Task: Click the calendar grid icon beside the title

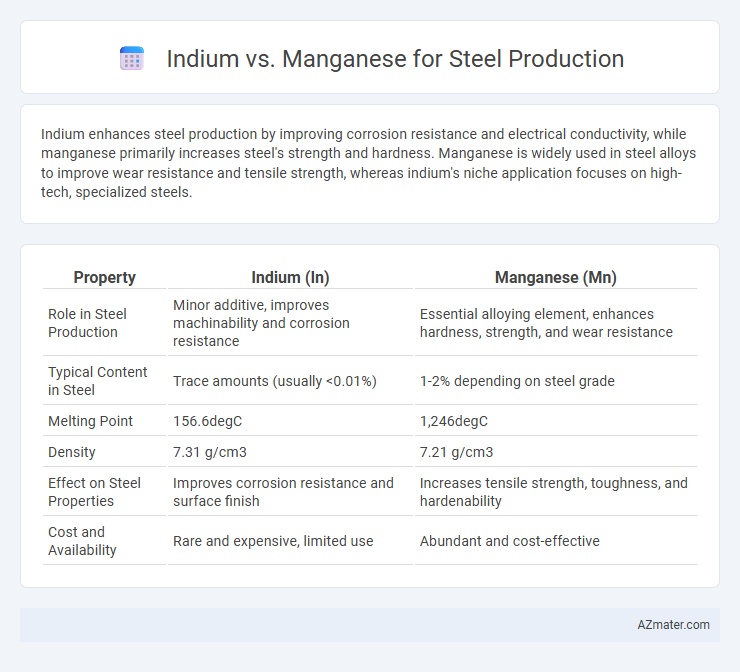Action: click(x=132, y=58)
